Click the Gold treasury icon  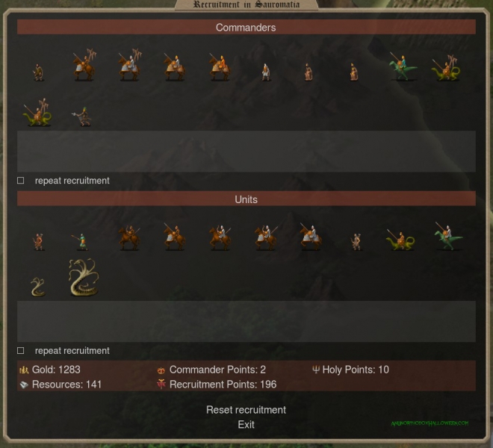coord(24,370)
